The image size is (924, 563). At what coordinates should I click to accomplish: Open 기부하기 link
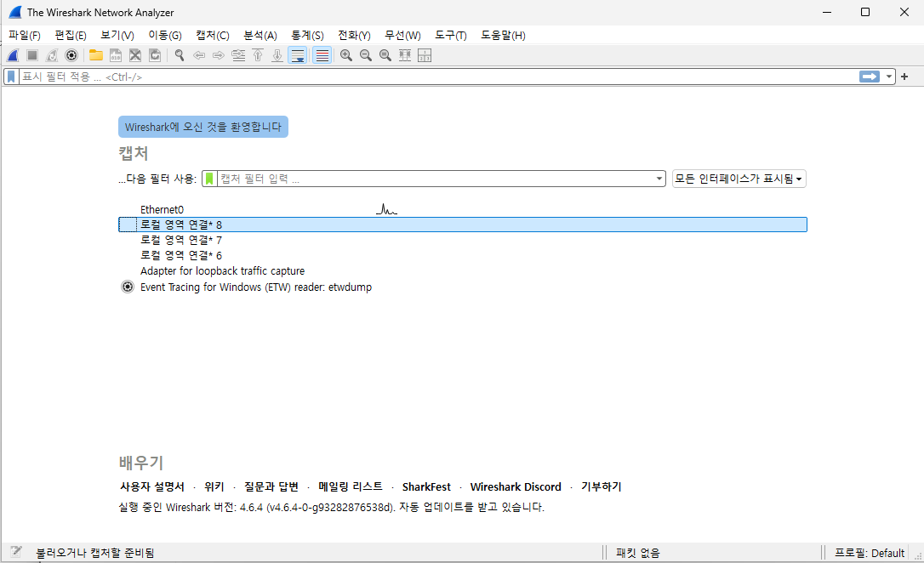601,487
